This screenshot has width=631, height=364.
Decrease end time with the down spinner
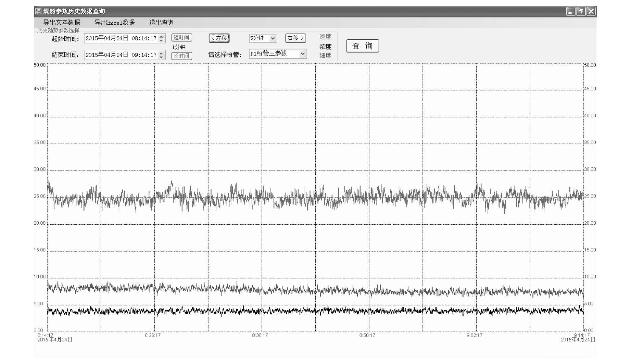tap(162, 57)
